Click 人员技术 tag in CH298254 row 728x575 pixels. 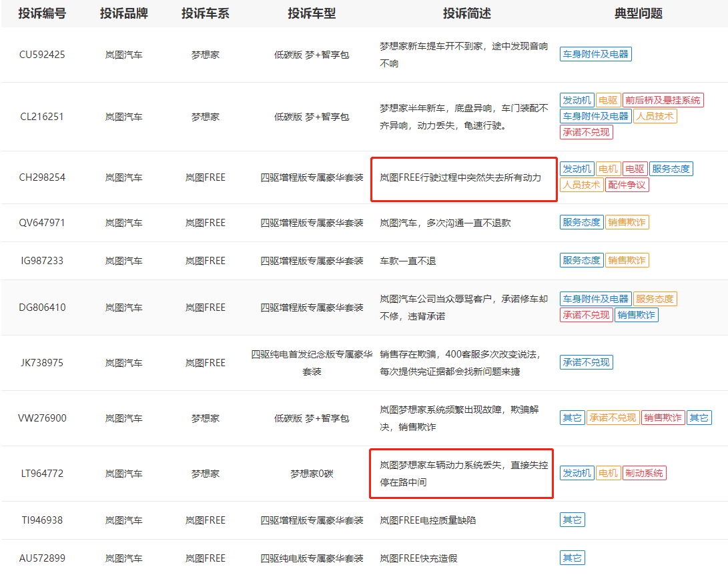(x=582, y=185)
